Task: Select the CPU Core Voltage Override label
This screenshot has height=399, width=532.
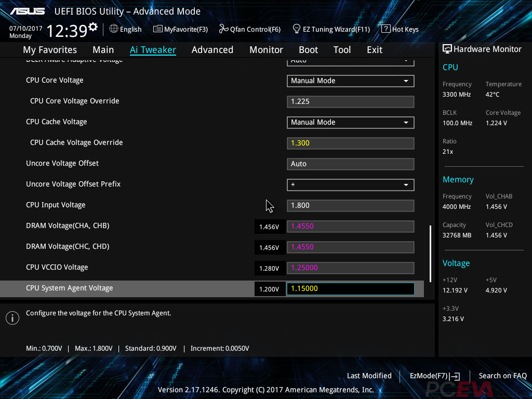Action: coord(75,101)
